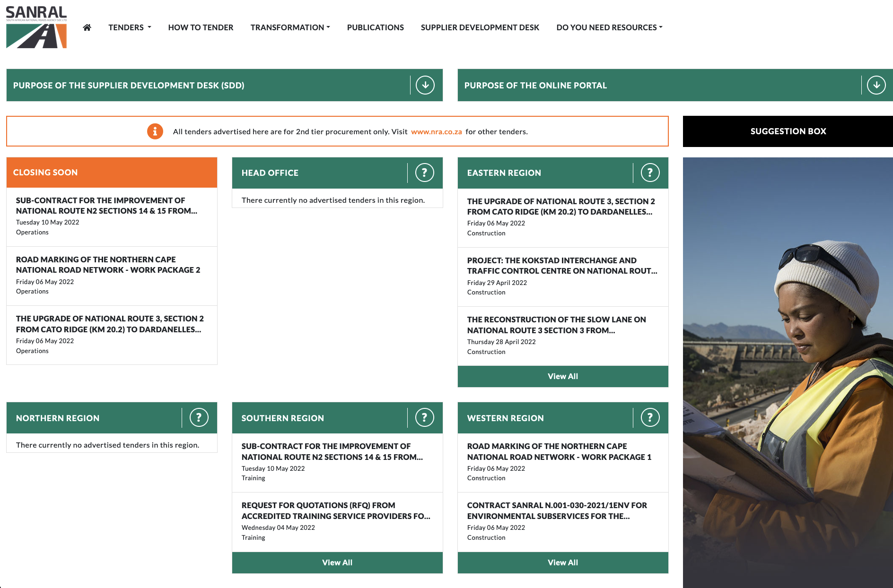Viewport: 893px width, 588px height.
Task: Click the orange info icon
Action: pyautogui.click(x=155, y=131)
